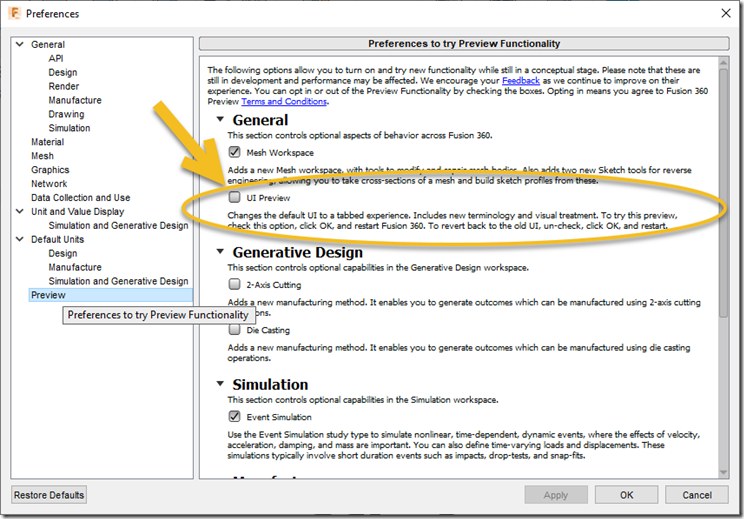Select Default Units item
The height and width of the screenshot is (519, 744).
coord(57,239)
